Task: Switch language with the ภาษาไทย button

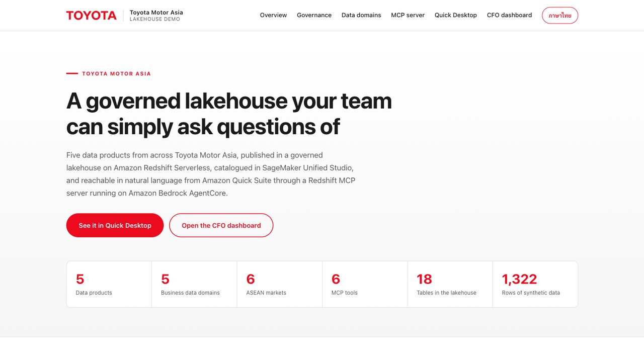Action: [560, 16]
